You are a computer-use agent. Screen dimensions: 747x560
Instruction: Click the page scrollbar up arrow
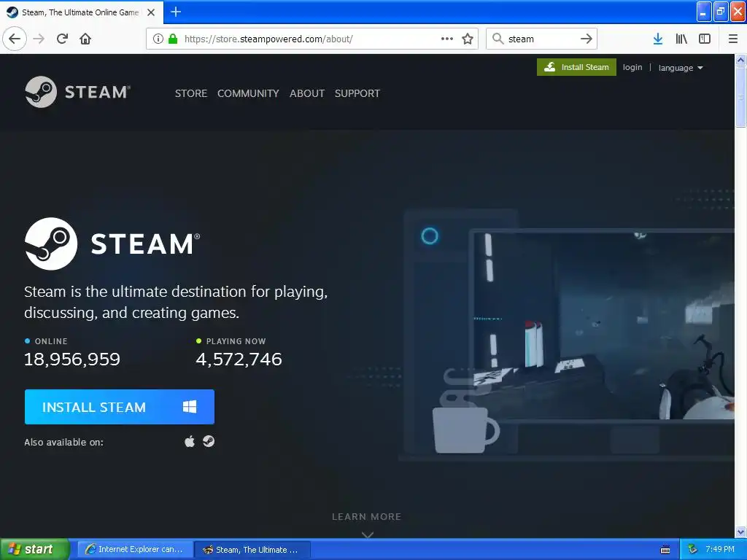[x=741, y=60]
